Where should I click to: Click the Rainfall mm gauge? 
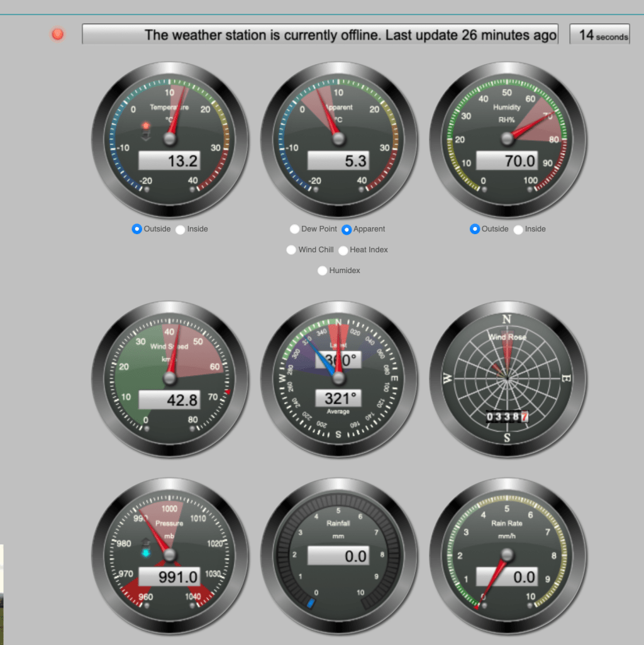[338, 554]
